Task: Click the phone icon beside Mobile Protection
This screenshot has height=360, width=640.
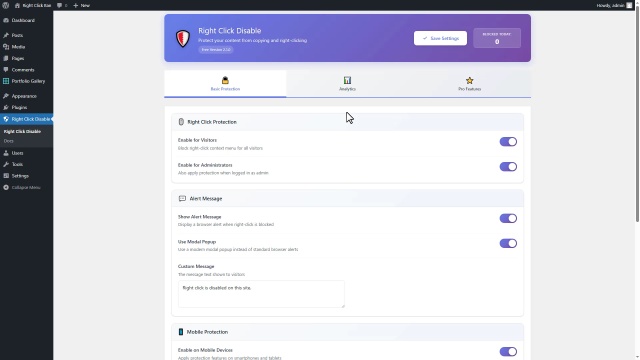Action: tap(181, 332)
